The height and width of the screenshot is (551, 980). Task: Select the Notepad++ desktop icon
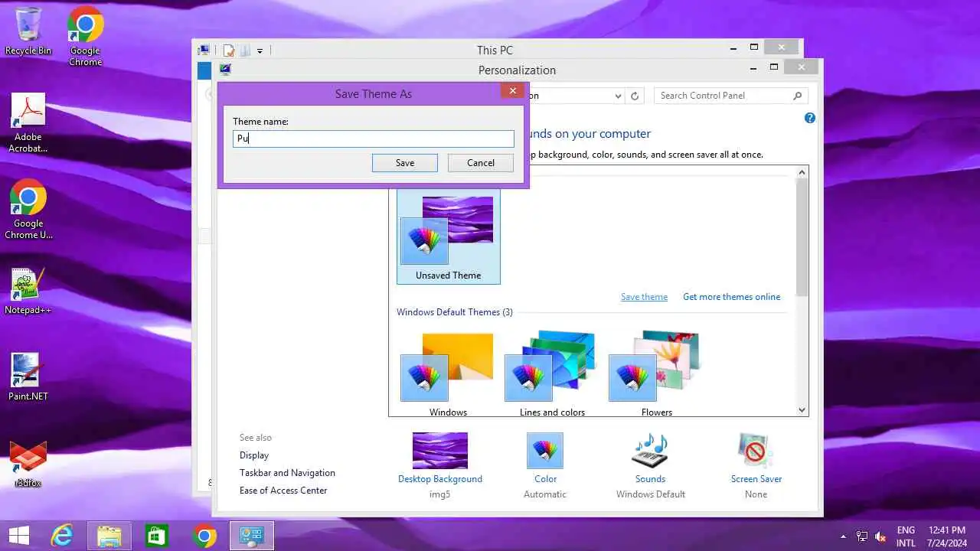[28, 291]
